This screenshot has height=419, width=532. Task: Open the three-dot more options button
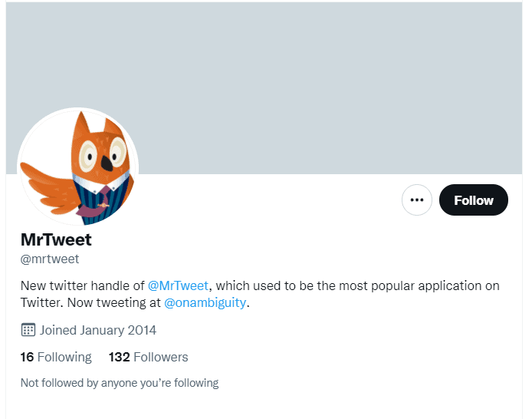pyautogui.click(x=417, y=200)
